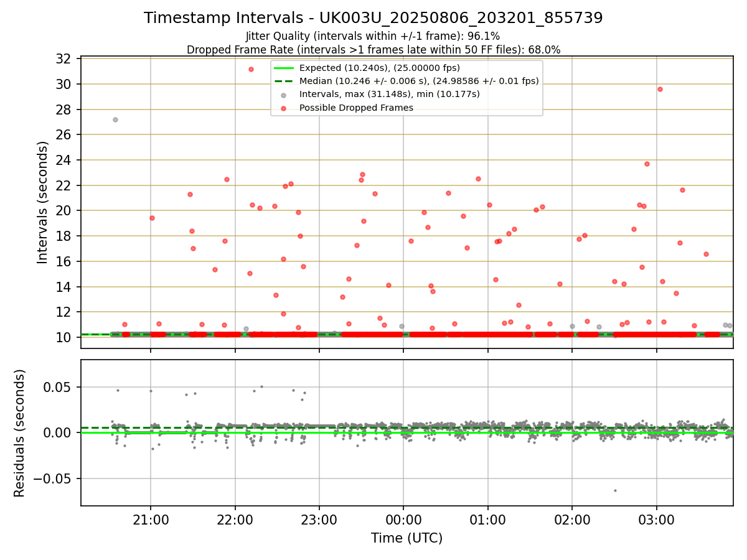Click the plot title 'Timestamp Intervals - UK003U_20250806_203201_855739'

pyautogui.click(x=374, y=18)
